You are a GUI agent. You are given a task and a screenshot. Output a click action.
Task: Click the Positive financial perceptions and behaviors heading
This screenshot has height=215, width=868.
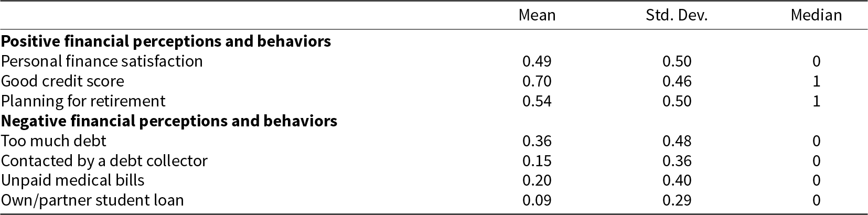point(166,41)
